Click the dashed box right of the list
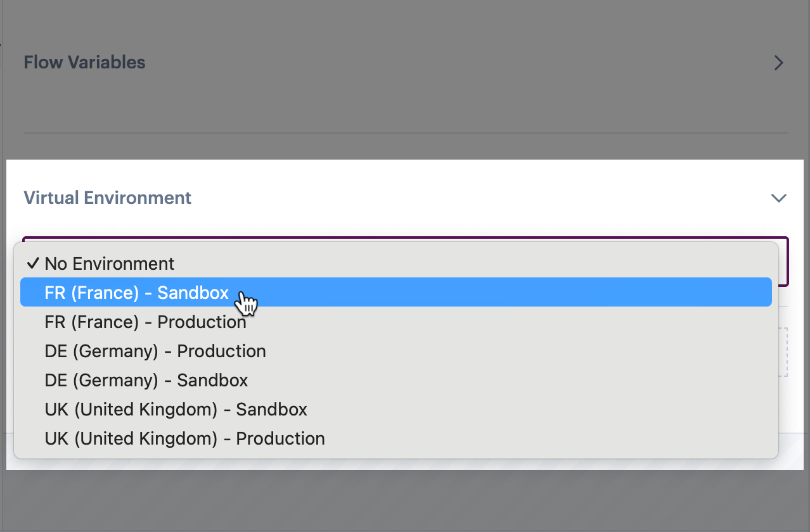Viewport: 810px width, 532px height. tap(783, 352)
